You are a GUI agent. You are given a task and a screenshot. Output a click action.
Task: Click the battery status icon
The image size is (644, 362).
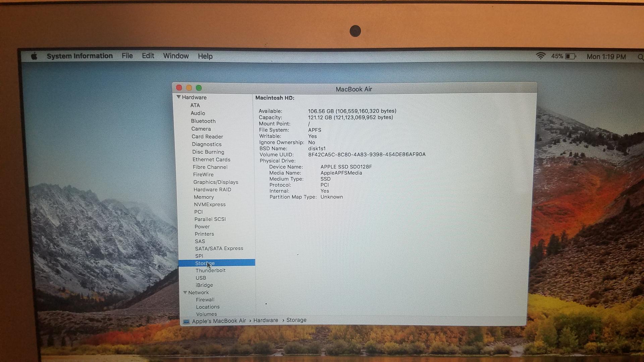point(571,56)
